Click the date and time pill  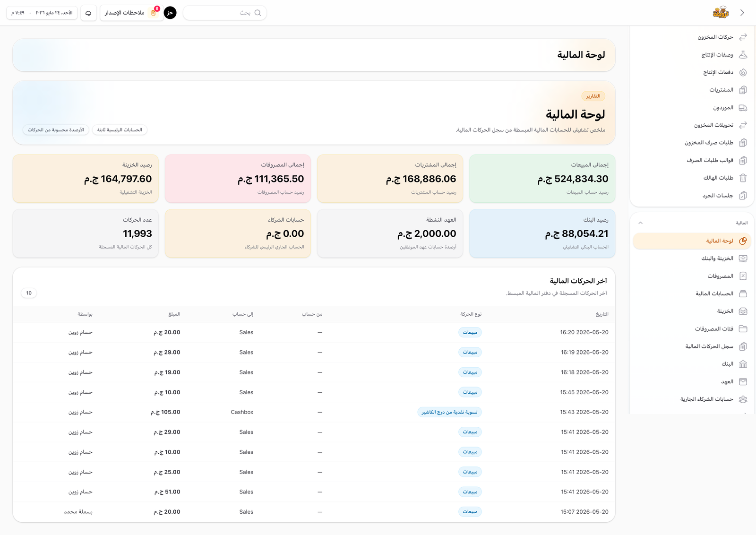click(42, 13)
